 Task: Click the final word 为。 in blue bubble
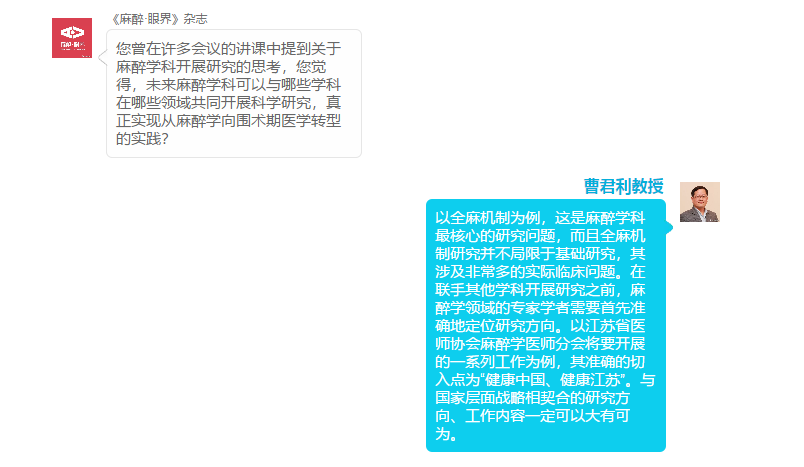click(x=446, y=434)
